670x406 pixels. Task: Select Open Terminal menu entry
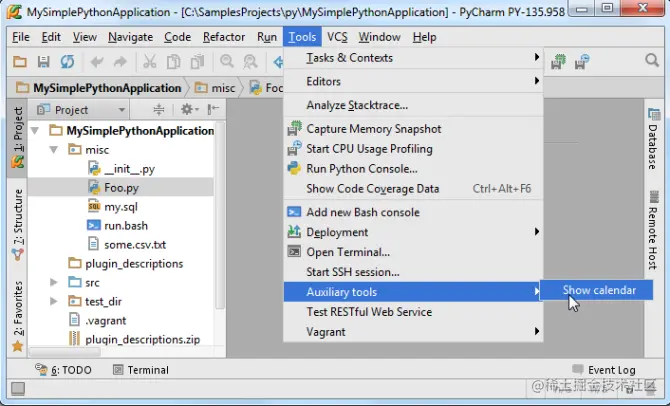click(413, 252)
